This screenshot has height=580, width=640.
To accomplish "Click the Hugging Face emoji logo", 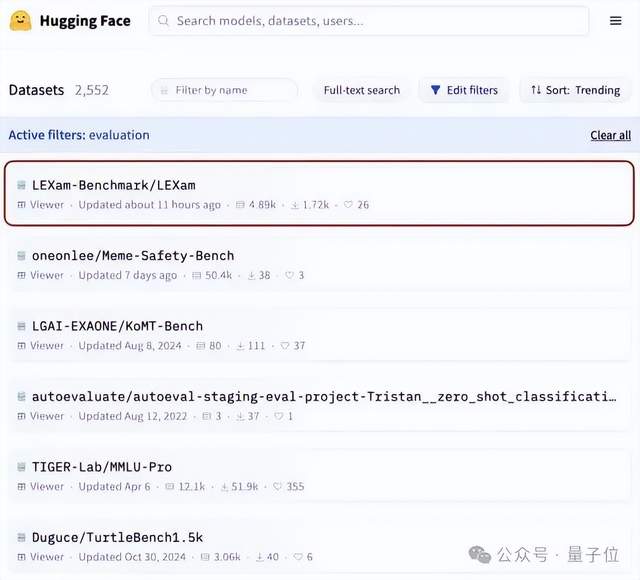I will click(21, 21).
